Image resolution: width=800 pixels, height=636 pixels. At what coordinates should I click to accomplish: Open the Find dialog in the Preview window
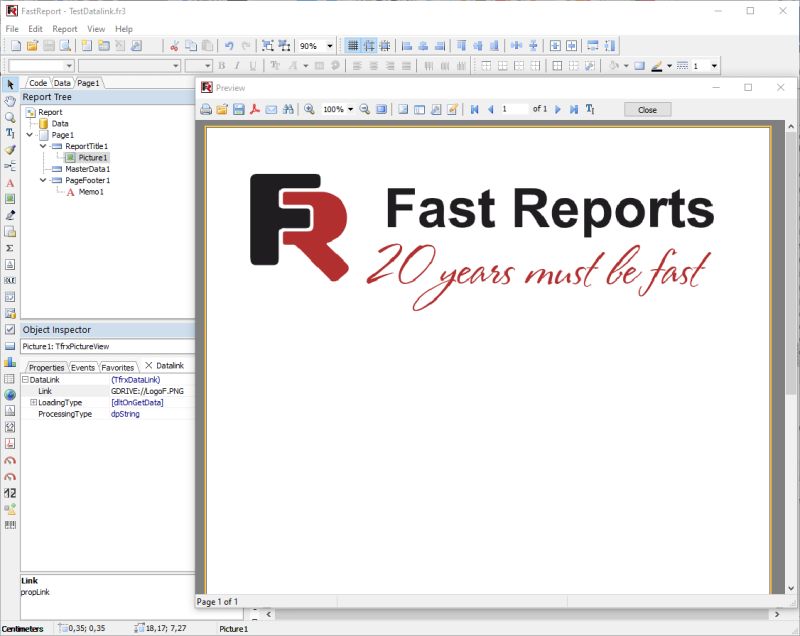click(x=287, y=110)
